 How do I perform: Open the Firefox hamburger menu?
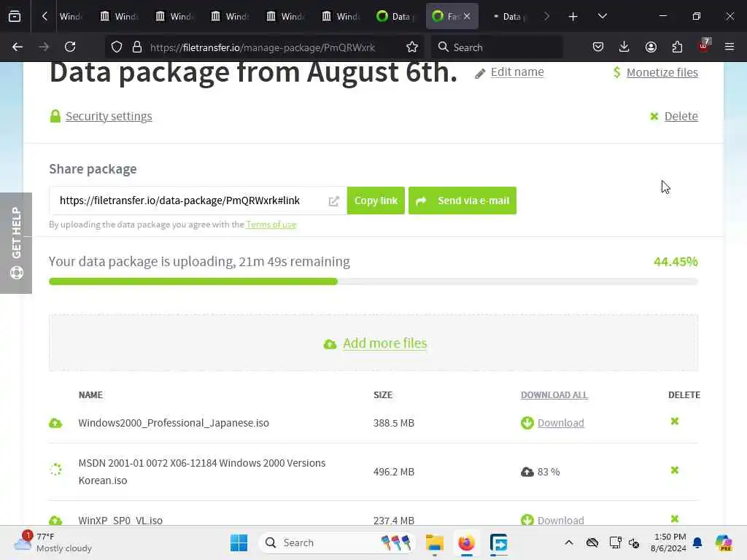point(729,47)
